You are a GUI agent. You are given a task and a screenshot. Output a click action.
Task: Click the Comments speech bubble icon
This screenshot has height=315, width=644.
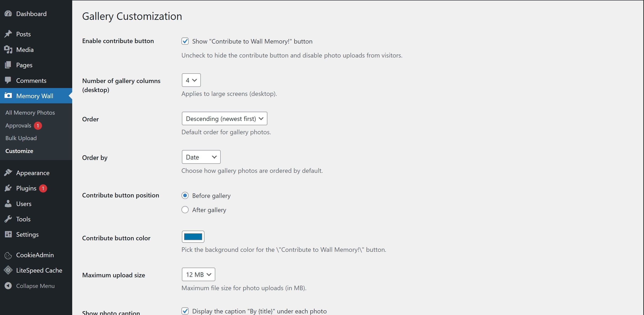pos(8,80)
